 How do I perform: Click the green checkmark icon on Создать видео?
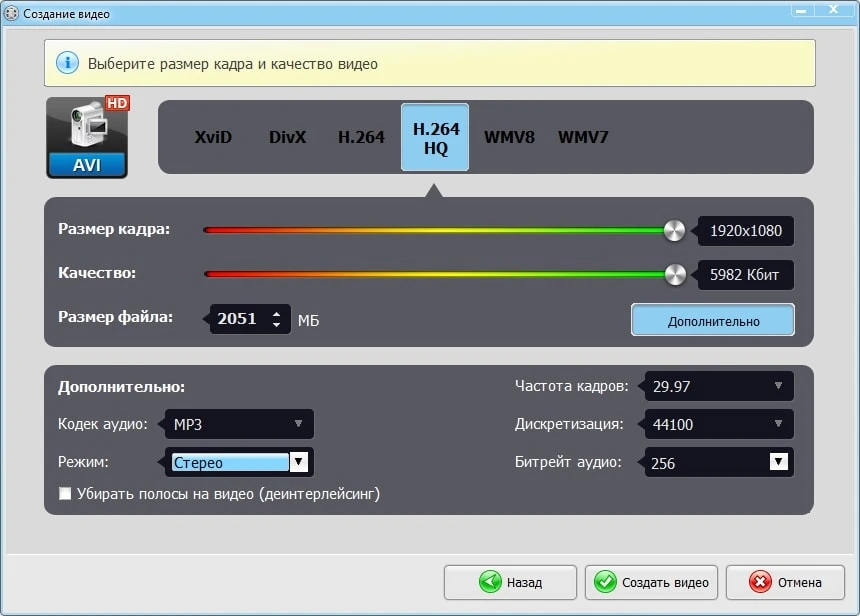[x=605, y=582]
